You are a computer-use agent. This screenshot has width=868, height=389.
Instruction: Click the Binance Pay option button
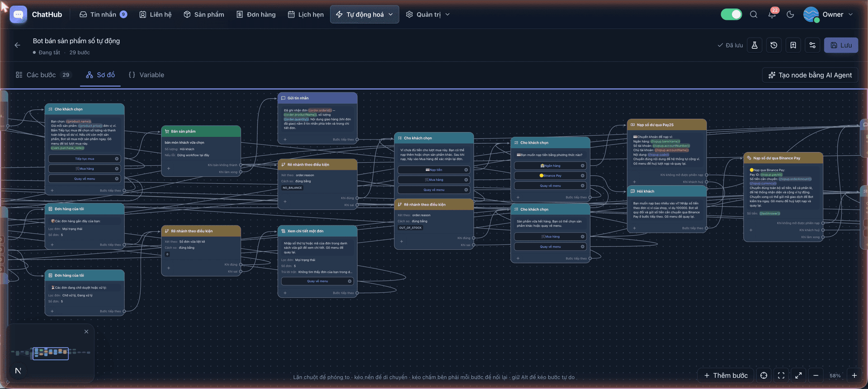(550, 176)
